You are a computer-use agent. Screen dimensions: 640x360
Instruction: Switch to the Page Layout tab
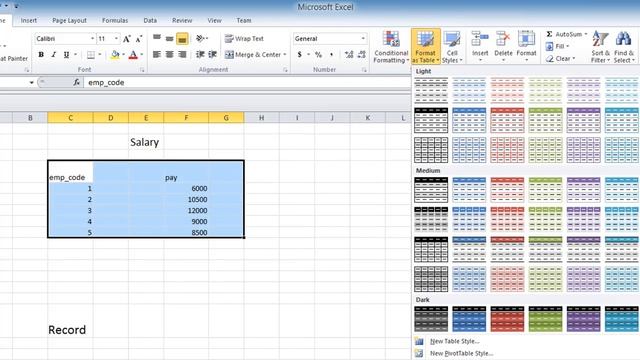(x=69, y=20)
